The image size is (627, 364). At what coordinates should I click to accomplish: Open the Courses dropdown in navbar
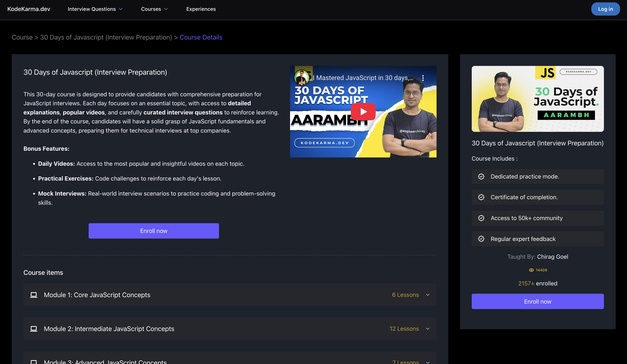pos(154,9)
